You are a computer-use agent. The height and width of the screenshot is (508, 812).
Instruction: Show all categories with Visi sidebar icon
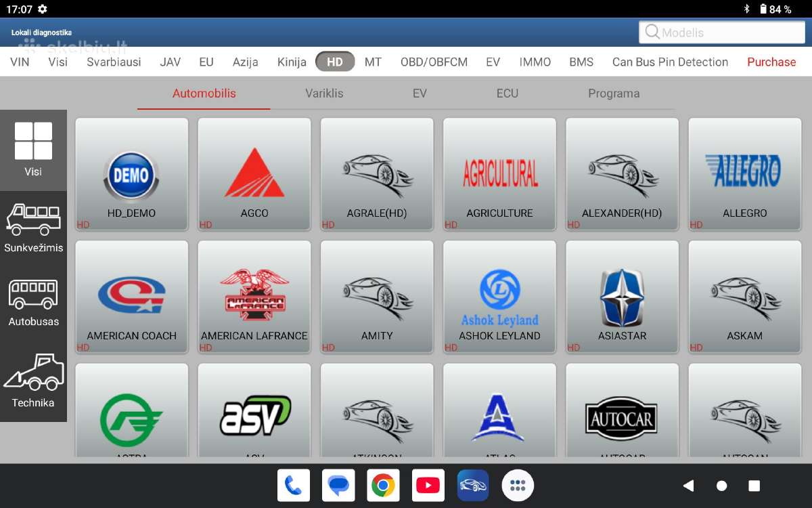pyautogui.click(x=33, y=150)
